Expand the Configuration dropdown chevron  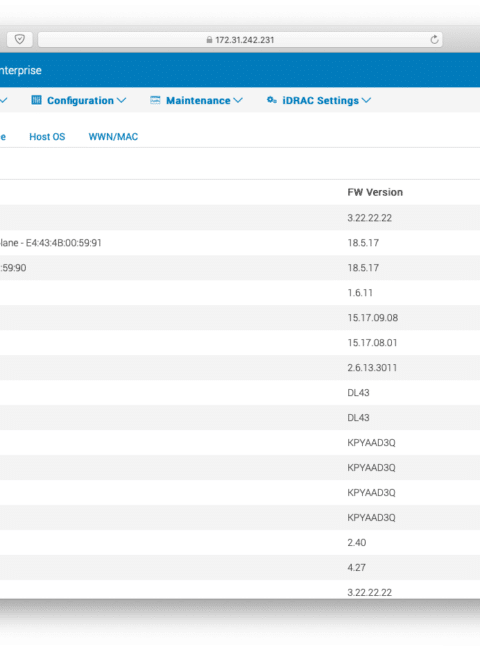121,100
